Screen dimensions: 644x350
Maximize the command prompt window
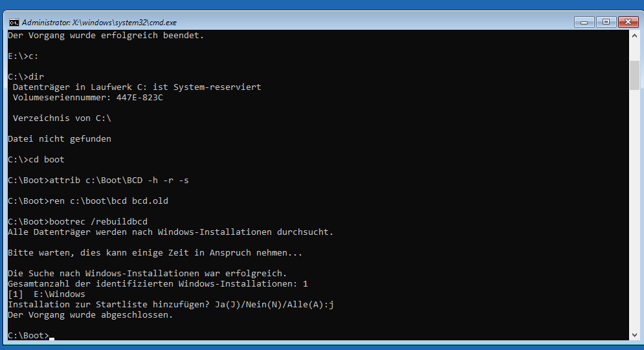(606, 21)
